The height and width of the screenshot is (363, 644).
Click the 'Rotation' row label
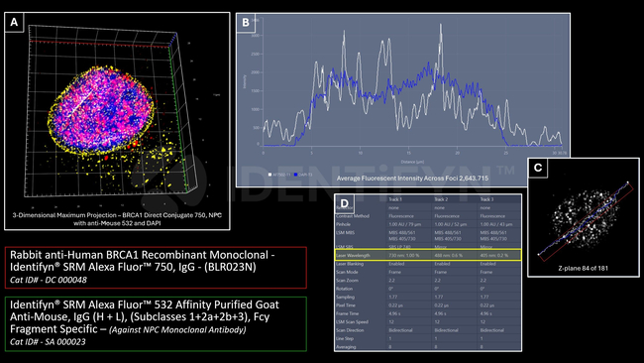345,289
